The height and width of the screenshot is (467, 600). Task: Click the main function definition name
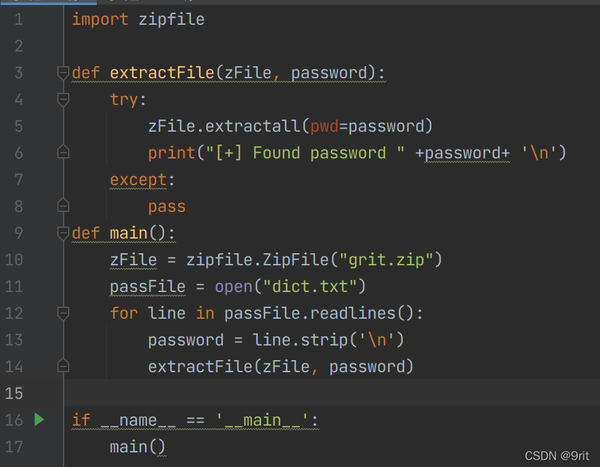coord(129,233)
